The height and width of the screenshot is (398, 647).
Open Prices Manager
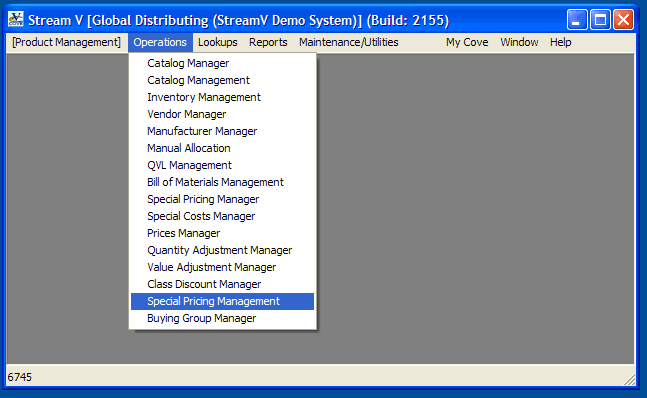click(x=222, y=233)
